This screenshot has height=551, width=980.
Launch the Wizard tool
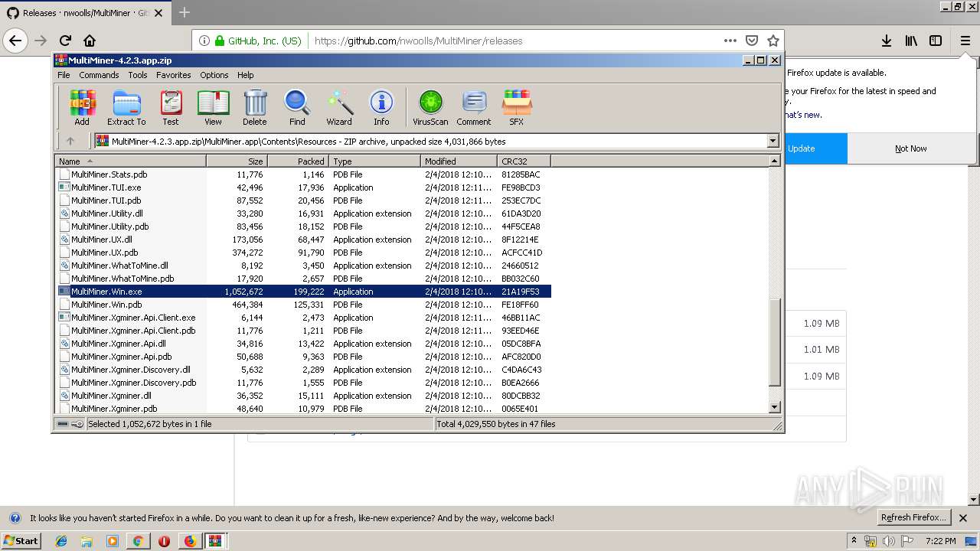point(339,107)
